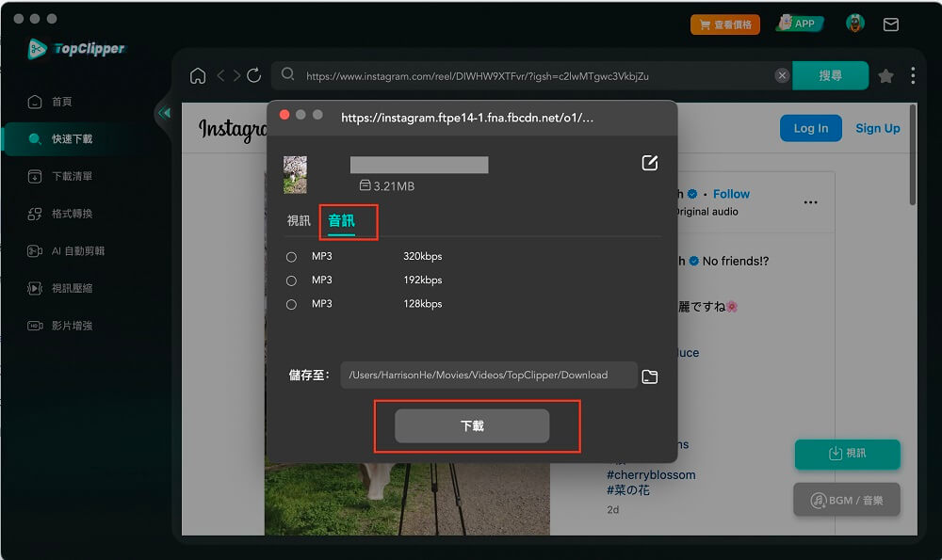Open the post three-dot options icon
942x560 pixels.
(x=810, y=202)
